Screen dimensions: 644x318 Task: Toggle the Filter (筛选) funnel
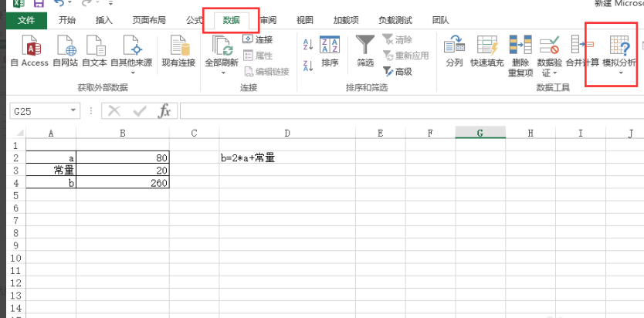click(365, 51)
